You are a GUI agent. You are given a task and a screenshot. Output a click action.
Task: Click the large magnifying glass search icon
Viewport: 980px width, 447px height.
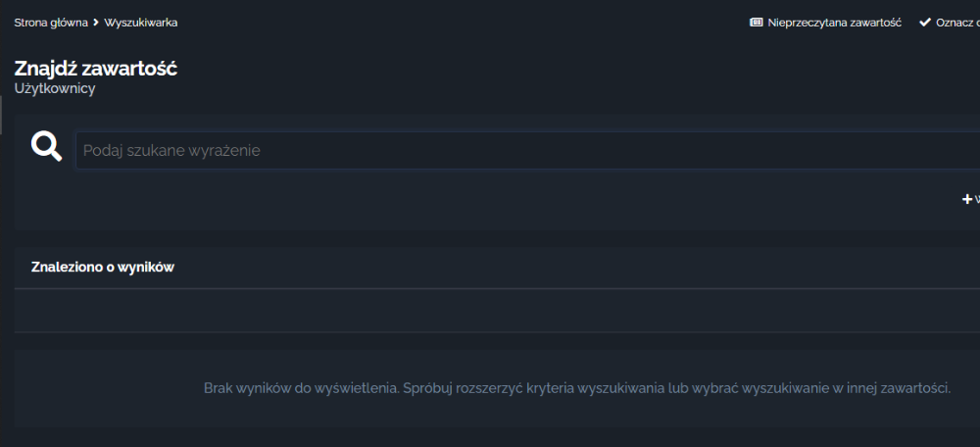[47, 147]
